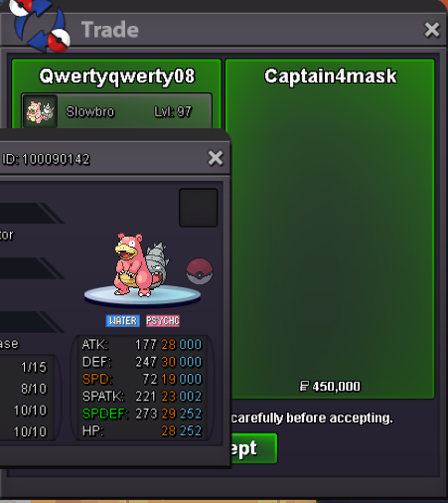Click the Accept trade button
The image size is (448, 503).
253,448
